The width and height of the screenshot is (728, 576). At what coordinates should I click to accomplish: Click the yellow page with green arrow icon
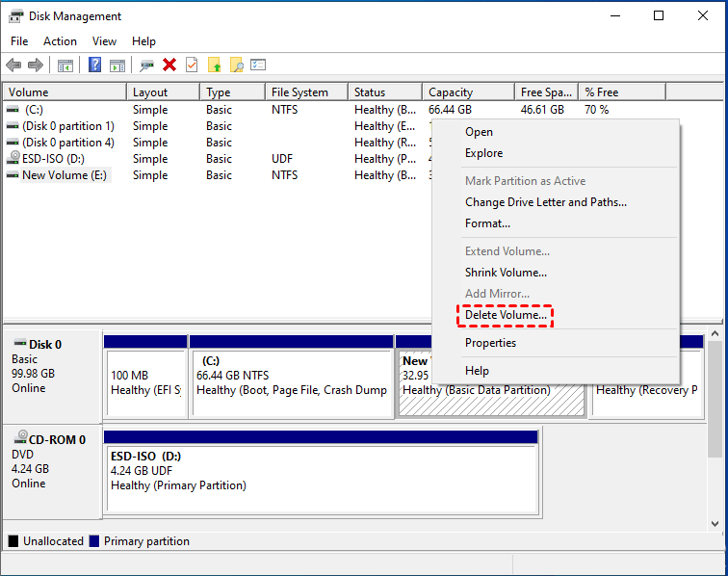(x=214, y=65)
